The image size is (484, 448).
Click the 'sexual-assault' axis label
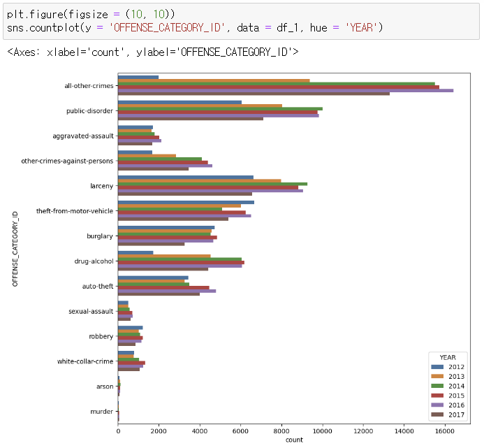tap(91, 312)
